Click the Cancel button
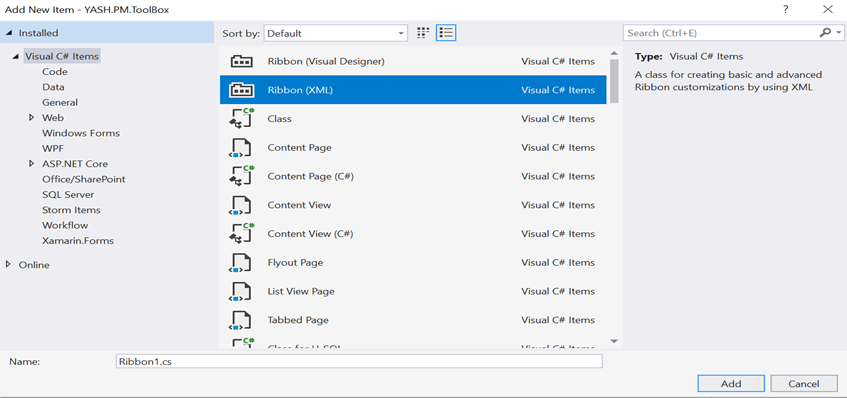The image size is (847, 398). tap(804, 383)
